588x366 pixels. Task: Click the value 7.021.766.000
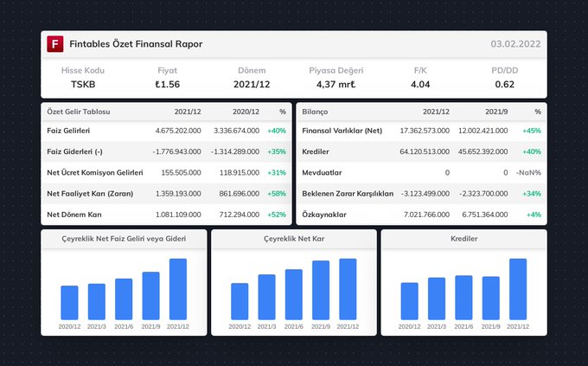[x=426, y=215]
